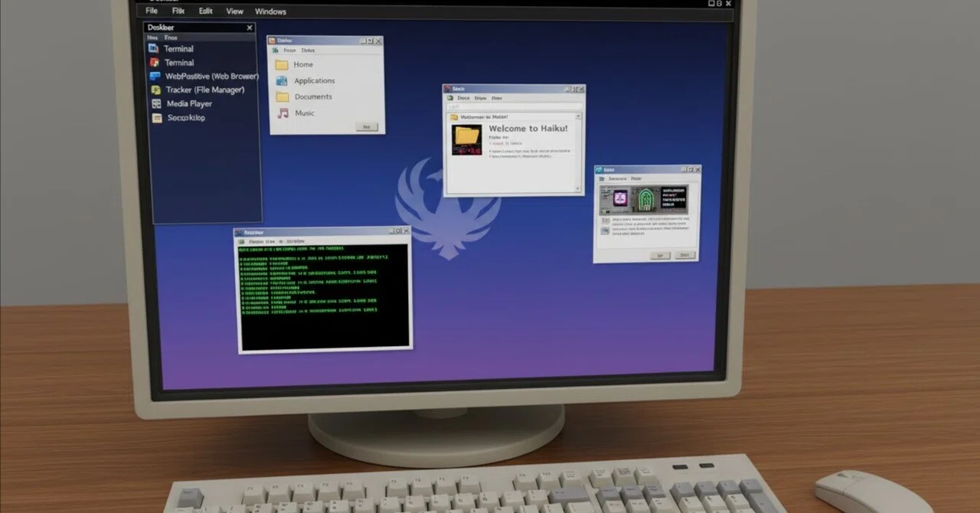
Task: Open the Edit menu in the top bar
Action: (x=206, y=11)
